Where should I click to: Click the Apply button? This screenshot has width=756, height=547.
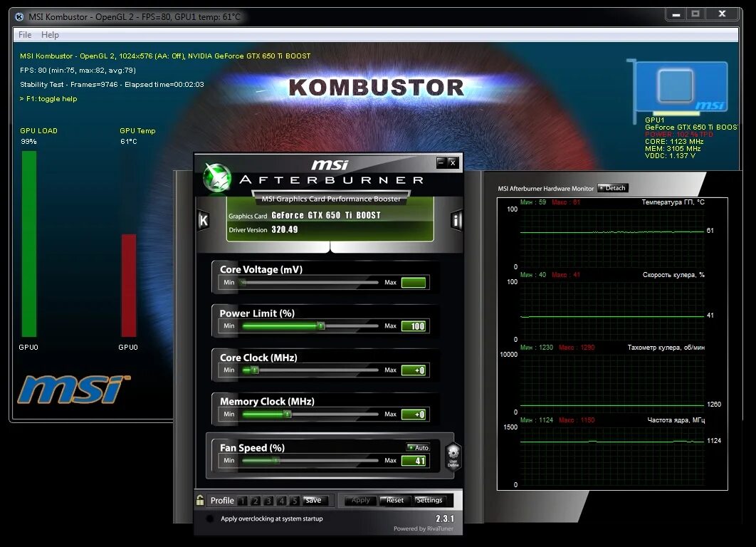pos(361,500)
